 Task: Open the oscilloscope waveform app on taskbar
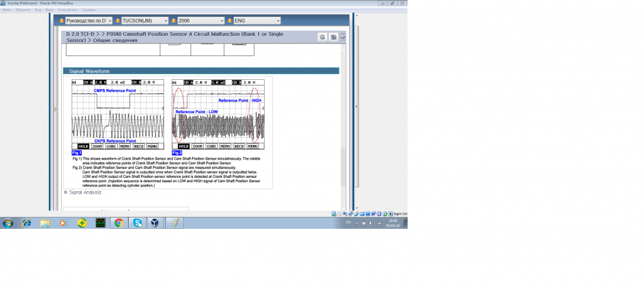[x=101, y=223]
